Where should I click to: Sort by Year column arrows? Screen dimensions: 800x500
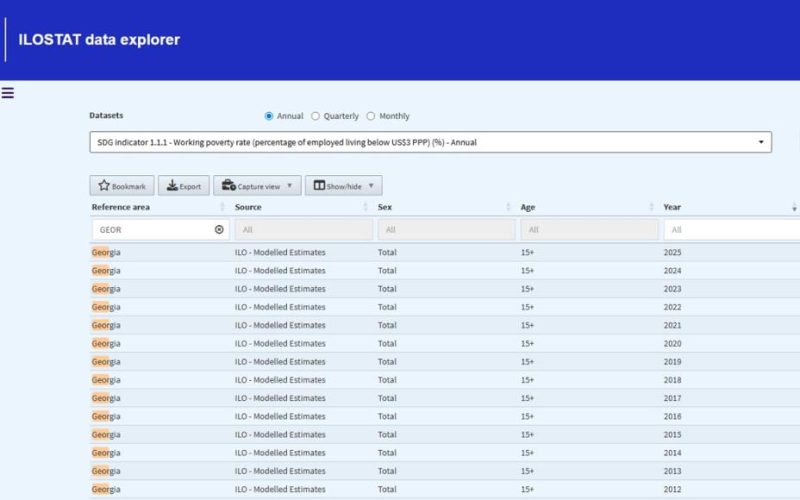coord(794,207)
